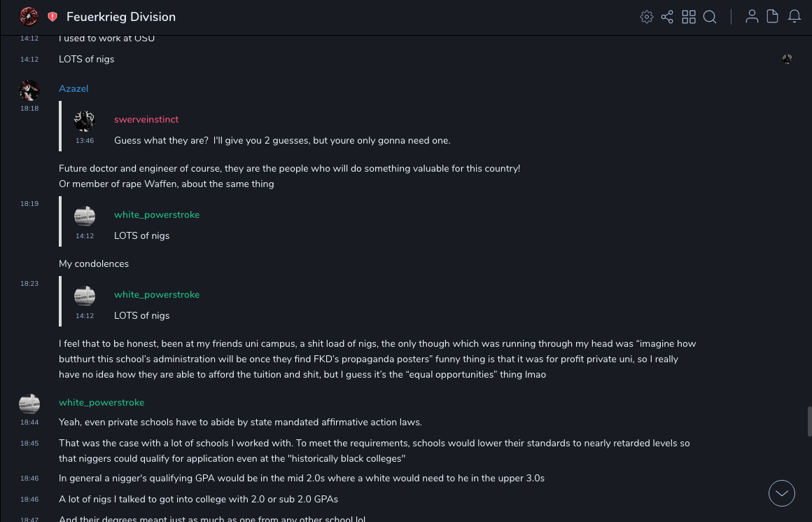Open the document icon in the top bar

(773, 17)
